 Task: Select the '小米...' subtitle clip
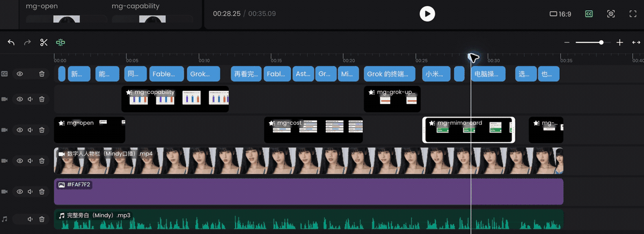[436, 74]
